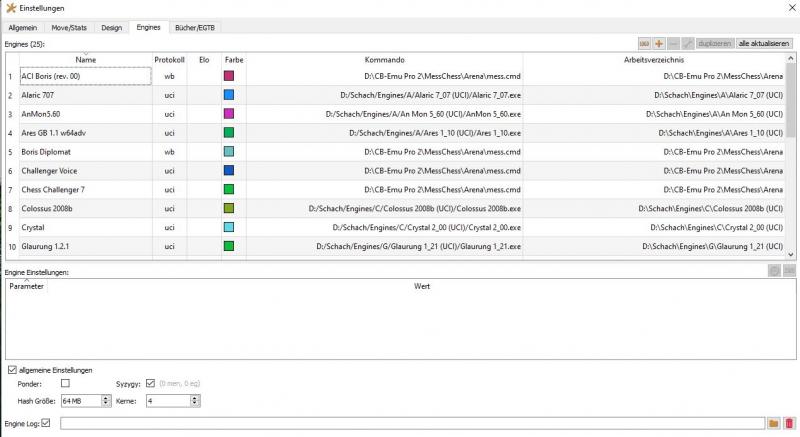Click the Engine Log path input field
This screenshot has width=800, height=437.
click(410, 423)
